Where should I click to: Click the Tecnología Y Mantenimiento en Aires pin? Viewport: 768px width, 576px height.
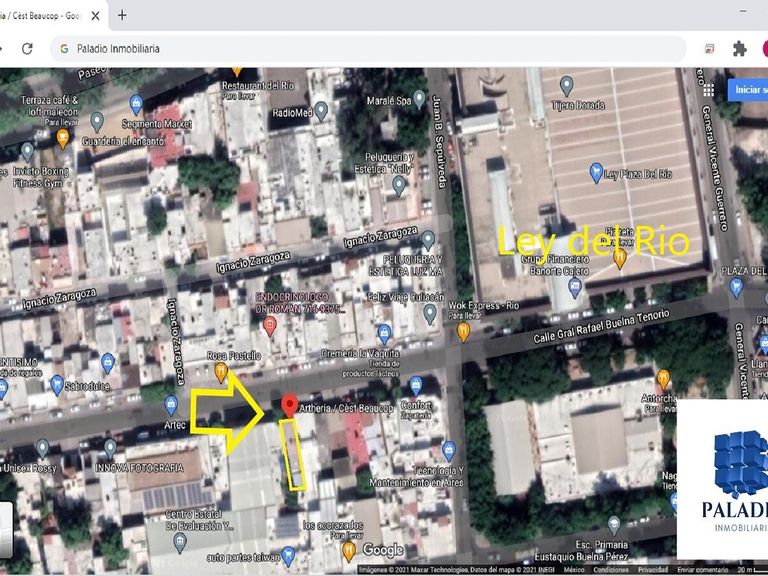pyautogui.click(x=448, y=451)
